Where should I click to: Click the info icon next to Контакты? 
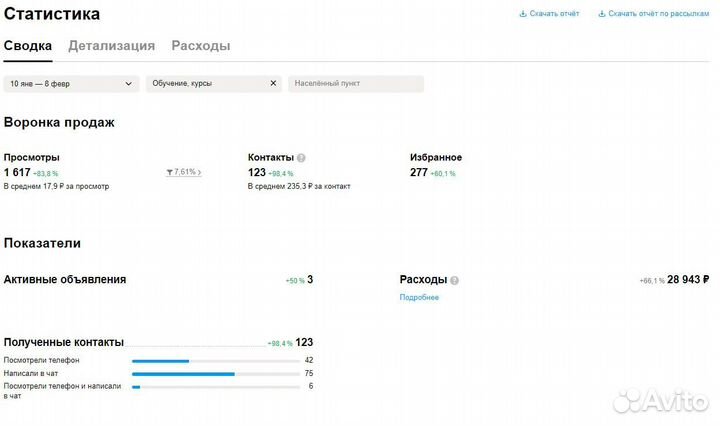(301, 158)
